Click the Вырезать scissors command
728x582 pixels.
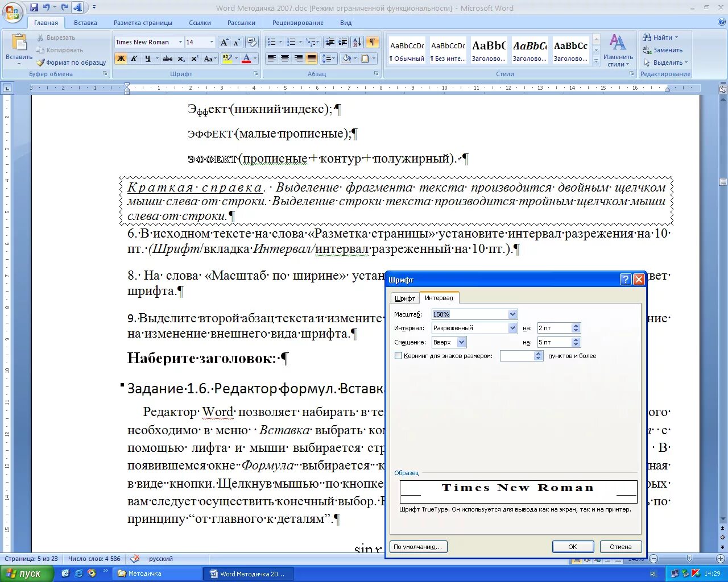click(x=56, y=38)
